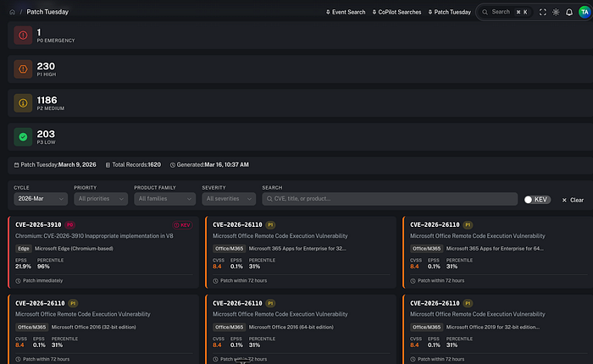Open notifications bell
593x364 pixels.
pos(569,12)
